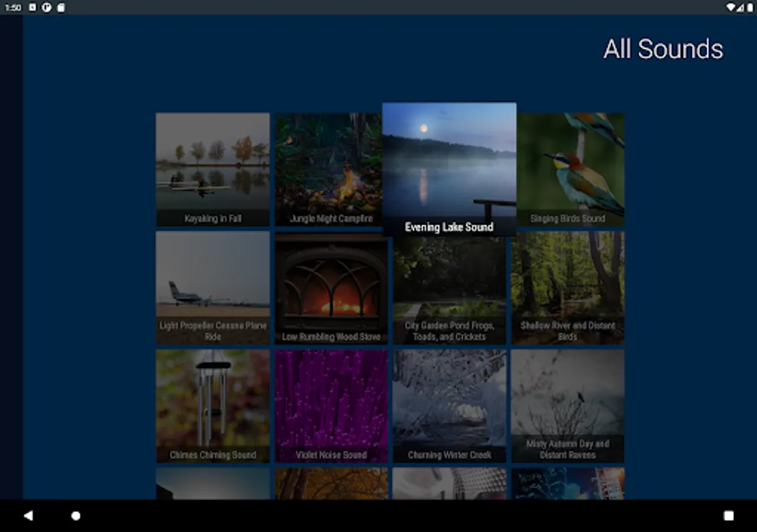Play the Evening Lake Sound tile
The image size is (757, 532).
[x=449, y=168]
